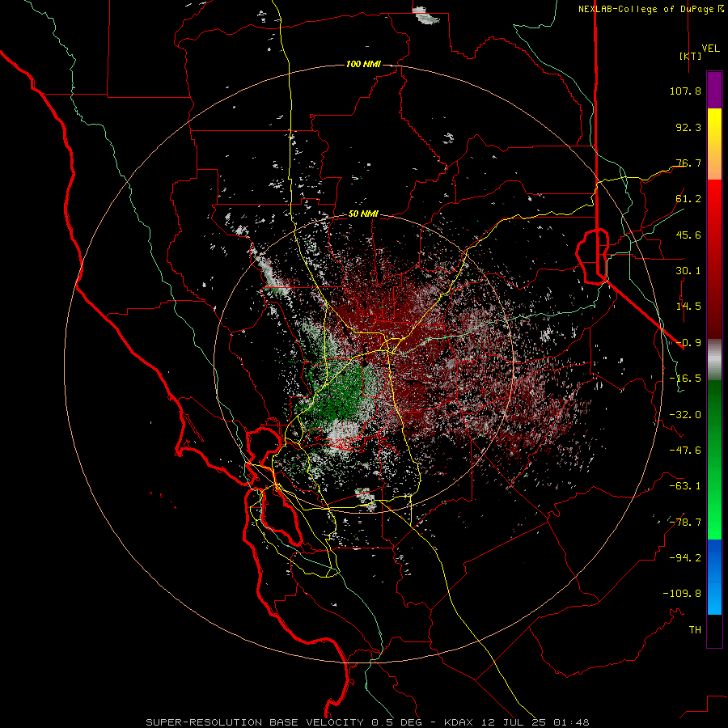
Task: Select the 14.5 legend value
Action: click(688, 306)
